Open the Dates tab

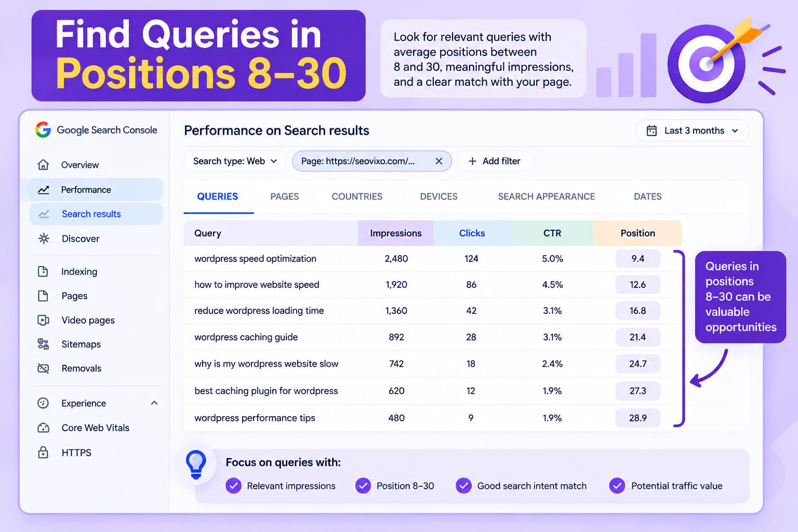648,196
